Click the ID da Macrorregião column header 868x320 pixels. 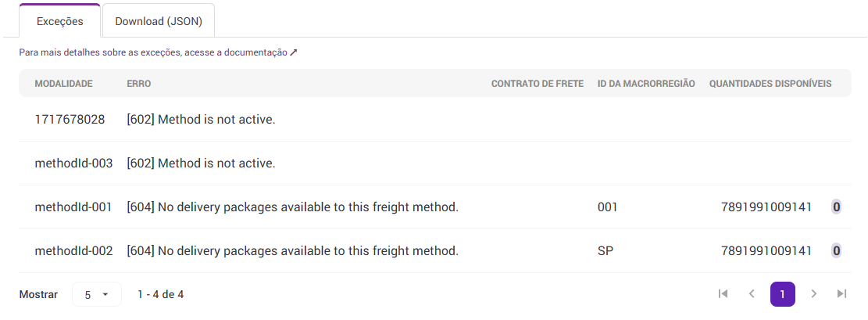[x=645, y=84]
